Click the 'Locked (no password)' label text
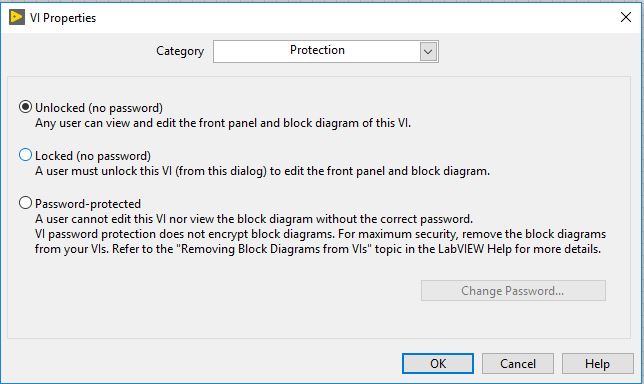 93,156
